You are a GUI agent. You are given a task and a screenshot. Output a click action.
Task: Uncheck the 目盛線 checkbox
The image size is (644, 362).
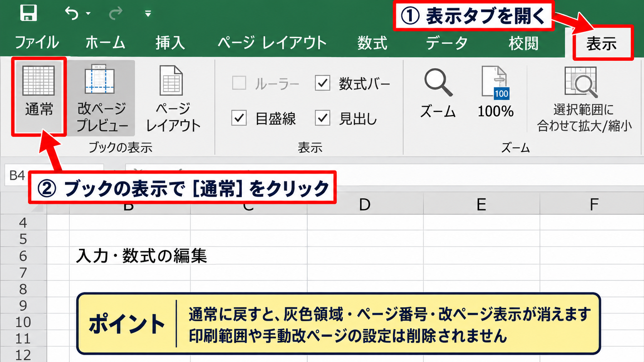239,118
